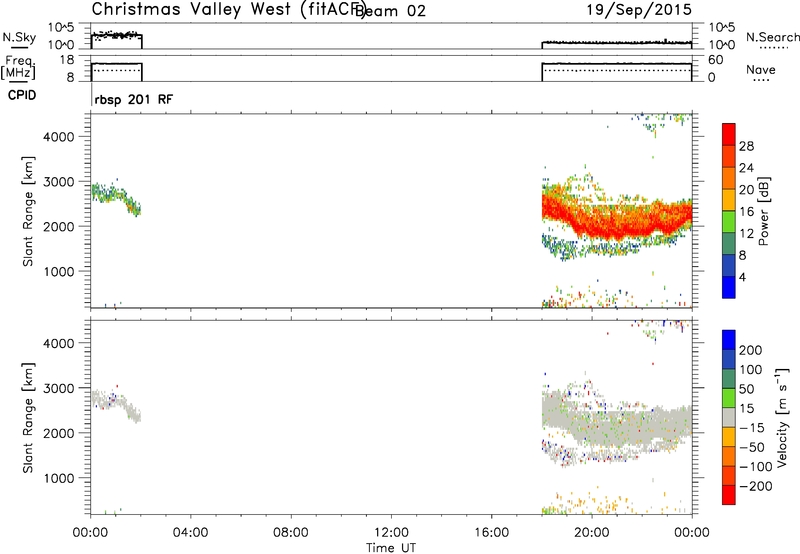Screen dimensions: 800x554
Task: Select the 'N.Sky' axis label
Action: [19, 37]
